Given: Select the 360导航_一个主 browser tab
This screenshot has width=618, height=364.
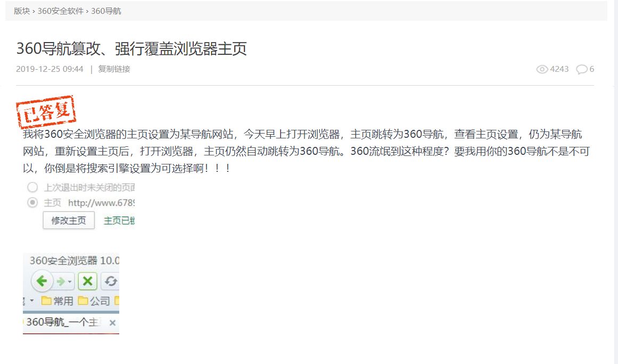Looking at the screenshot, I should click(x=61, y=321).
